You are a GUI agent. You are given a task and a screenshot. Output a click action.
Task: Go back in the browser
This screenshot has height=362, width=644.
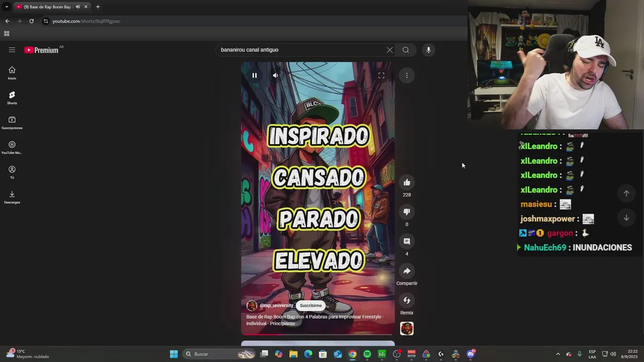7,21
